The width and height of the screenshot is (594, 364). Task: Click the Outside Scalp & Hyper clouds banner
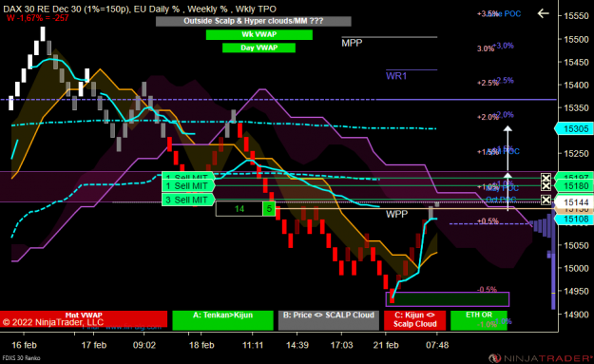(254, 21)
